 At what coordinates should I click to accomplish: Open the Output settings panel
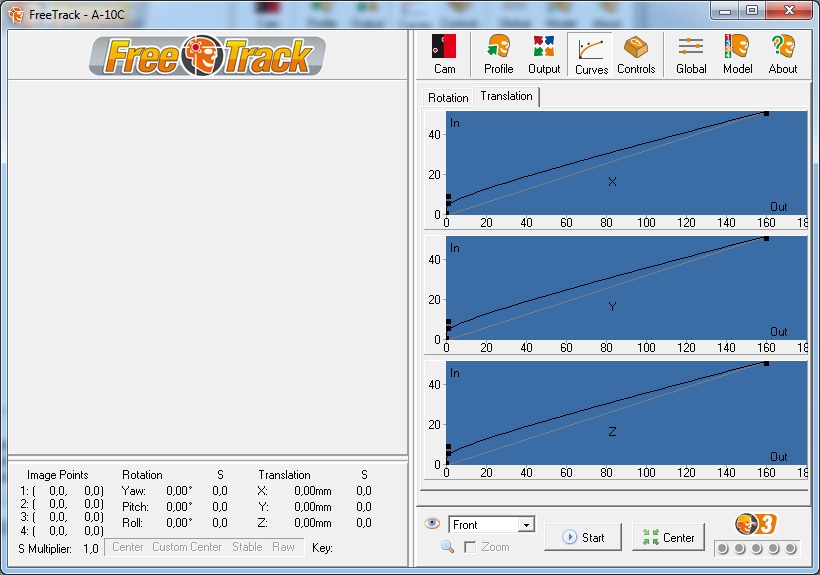click(544, 54)
